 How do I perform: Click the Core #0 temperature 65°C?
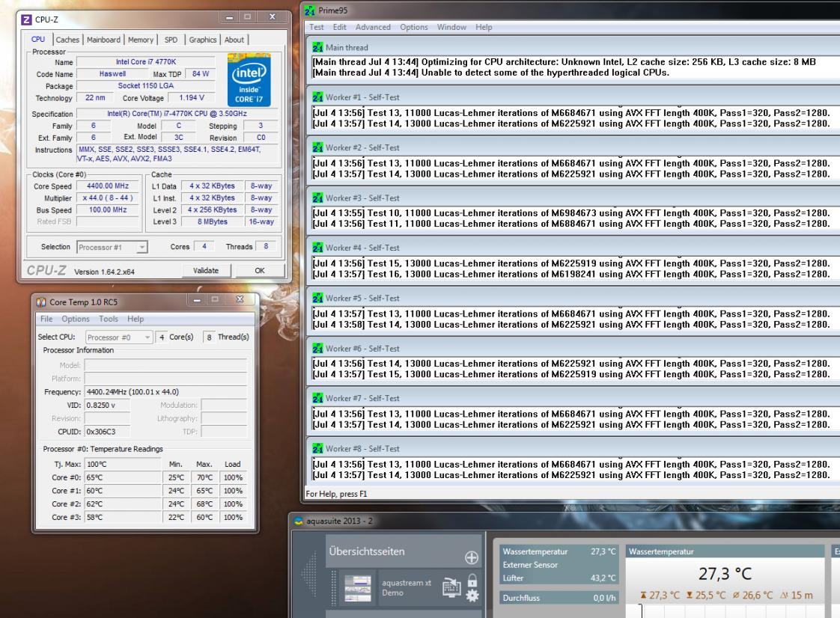pyautogui.click(x=123, y=477)
